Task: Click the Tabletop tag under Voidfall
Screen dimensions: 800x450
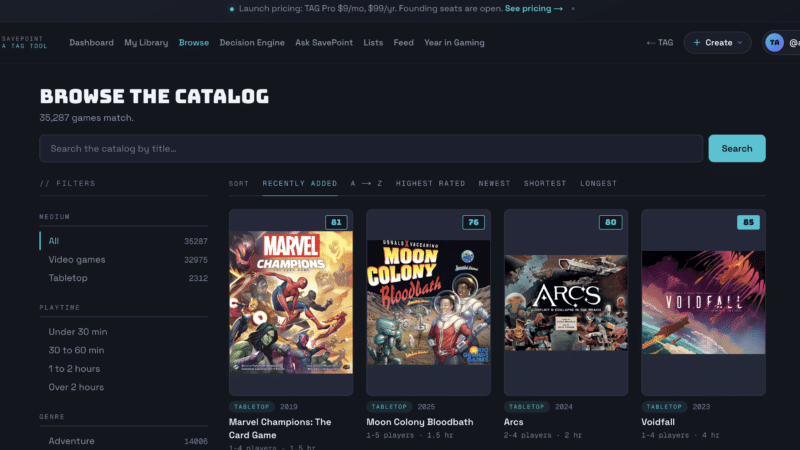Action: coord(664,407)
